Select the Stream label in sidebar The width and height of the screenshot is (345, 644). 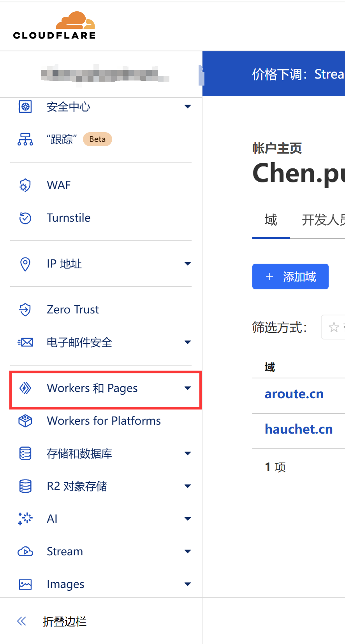click(65, 551)
